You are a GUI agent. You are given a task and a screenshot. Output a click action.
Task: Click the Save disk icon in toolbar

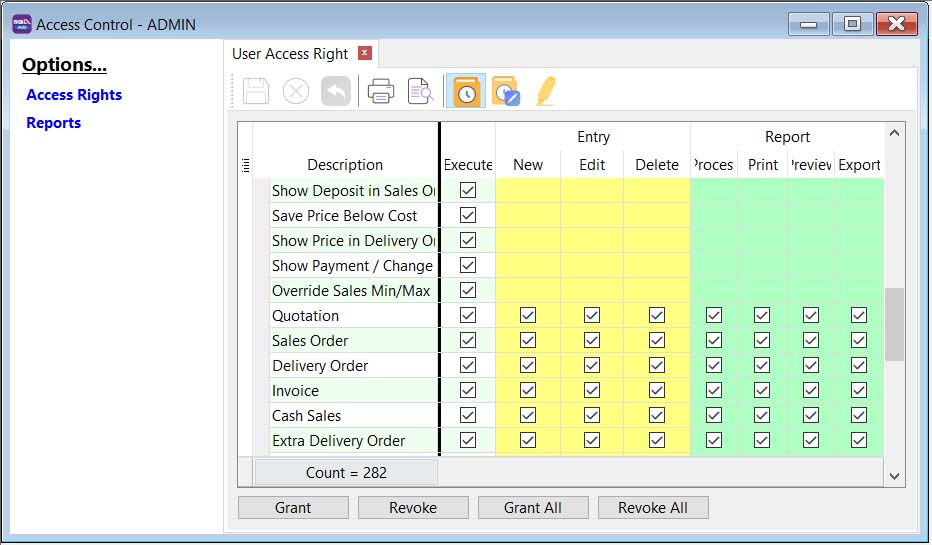(x=257, y=92)
